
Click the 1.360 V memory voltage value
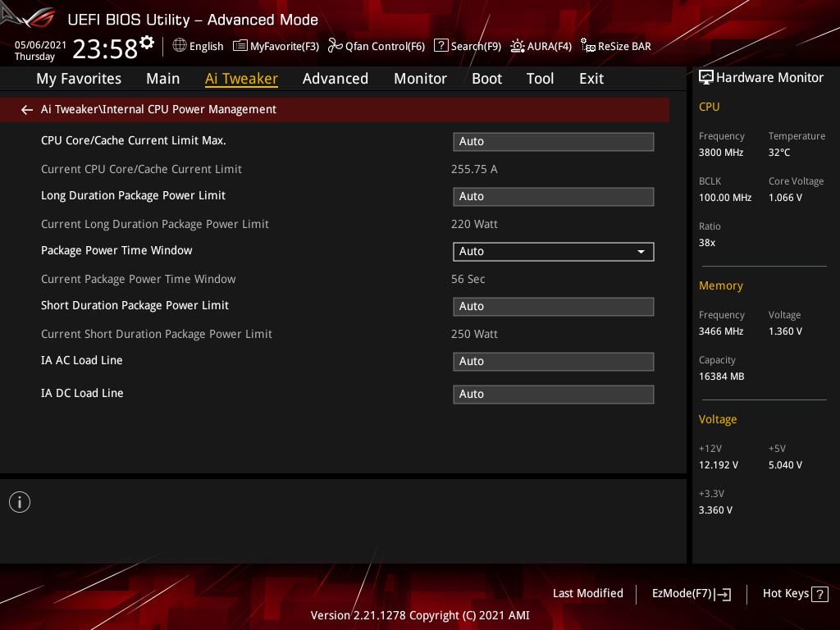(x=785, y=331)
